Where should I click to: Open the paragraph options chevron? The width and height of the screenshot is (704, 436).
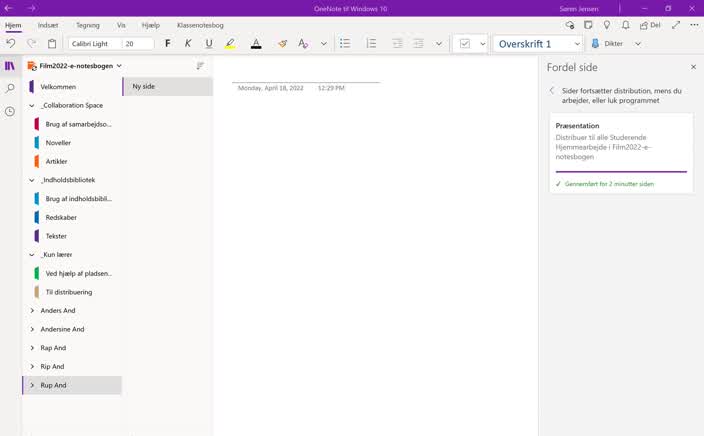point(439,44)
